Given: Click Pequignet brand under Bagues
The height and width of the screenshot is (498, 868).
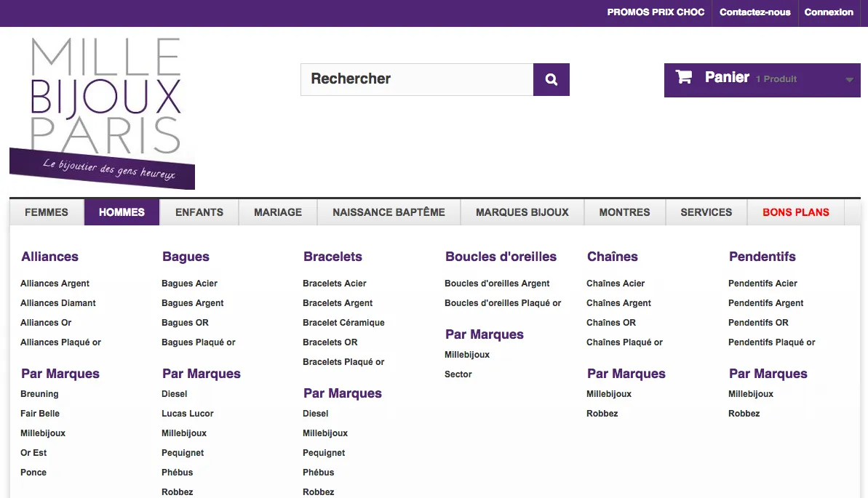Looking at the screenshot, I should [x=183, y=453].
